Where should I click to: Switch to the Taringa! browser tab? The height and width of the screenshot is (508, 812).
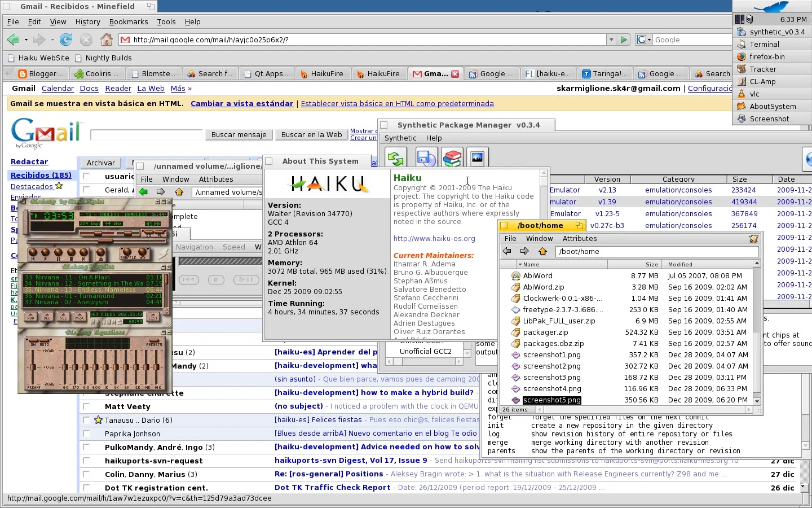pyautogui.click(x=605, y=73)
